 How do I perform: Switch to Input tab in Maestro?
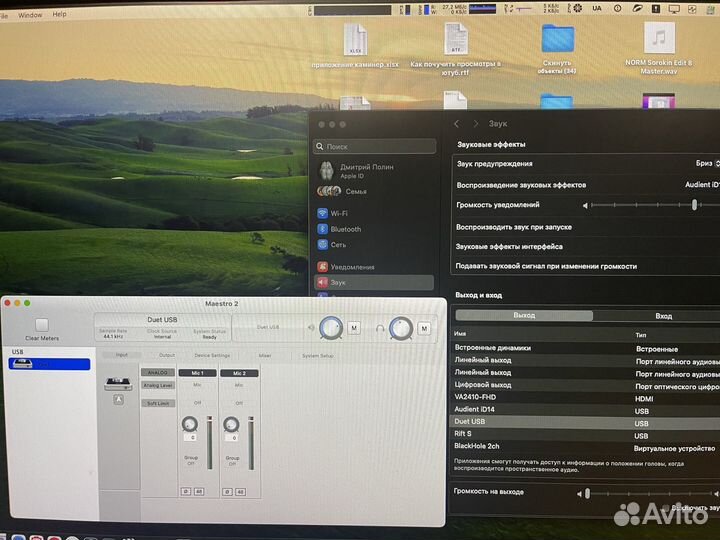[x=122, y=355]
